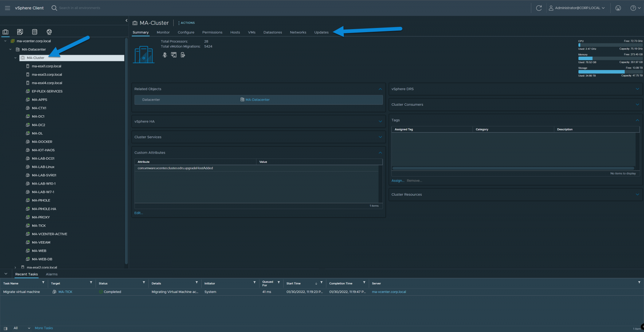
Task: Switch to VMs and Templates inventory view
Action: [20, 32]
